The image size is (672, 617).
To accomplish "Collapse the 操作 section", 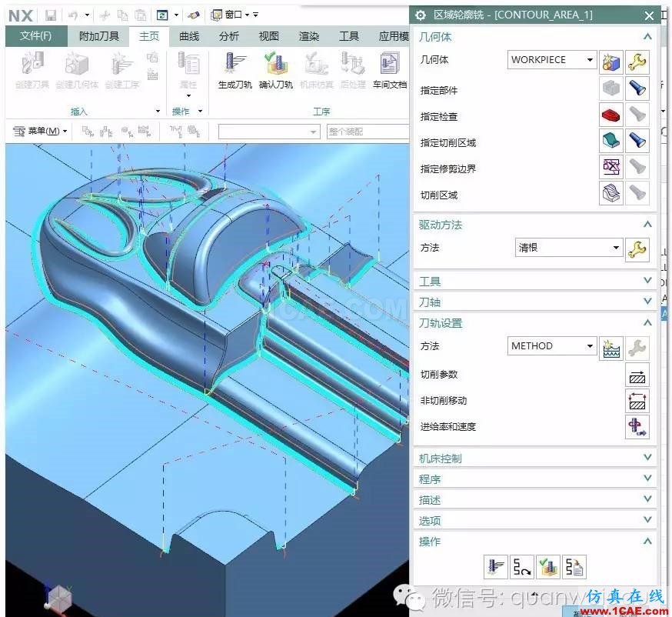I will (x=647, y=541).
